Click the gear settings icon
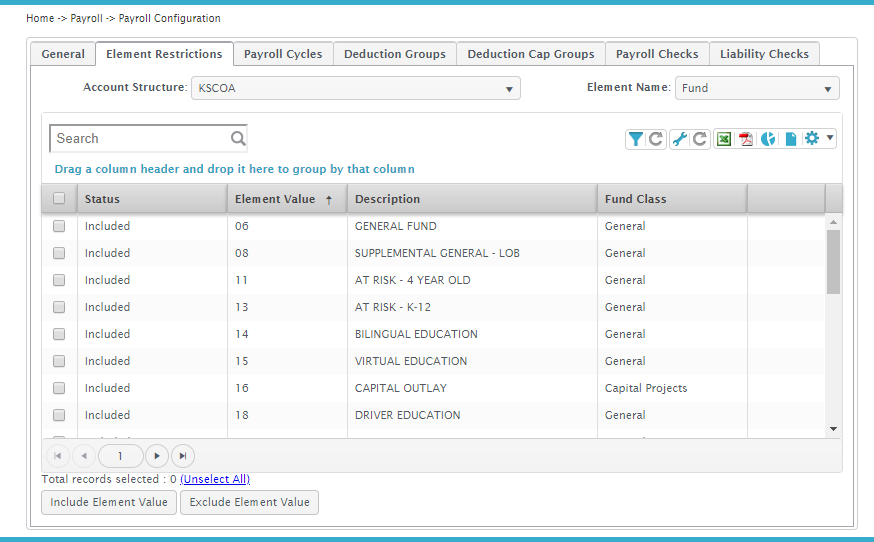 [812, 138]
